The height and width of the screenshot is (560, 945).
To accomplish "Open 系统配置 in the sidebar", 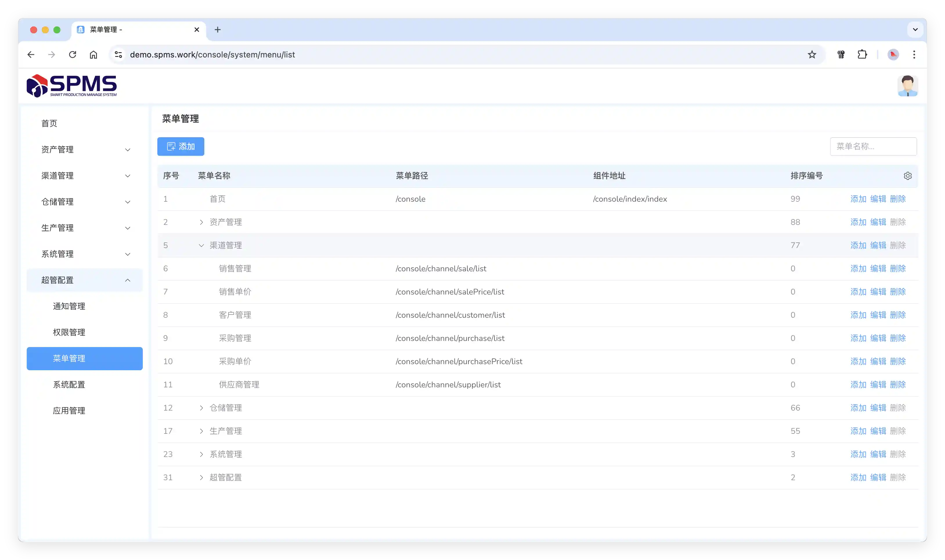I will [69, 384].
